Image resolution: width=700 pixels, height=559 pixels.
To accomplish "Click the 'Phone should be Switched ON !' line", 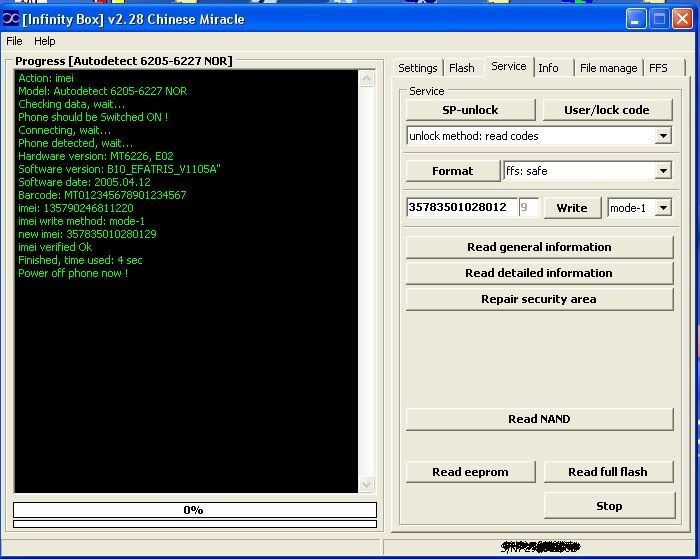I will 93,117.
